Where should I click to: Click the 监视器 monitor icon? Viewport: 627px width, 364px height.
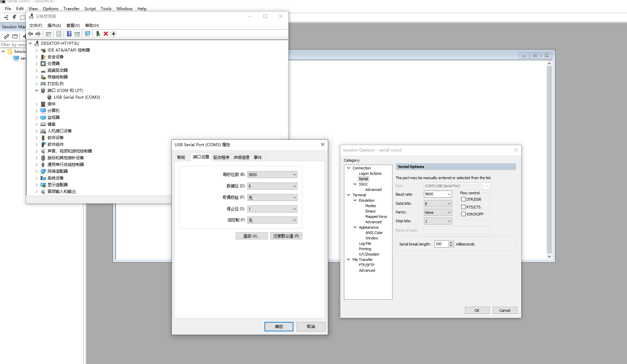(43, 118)
